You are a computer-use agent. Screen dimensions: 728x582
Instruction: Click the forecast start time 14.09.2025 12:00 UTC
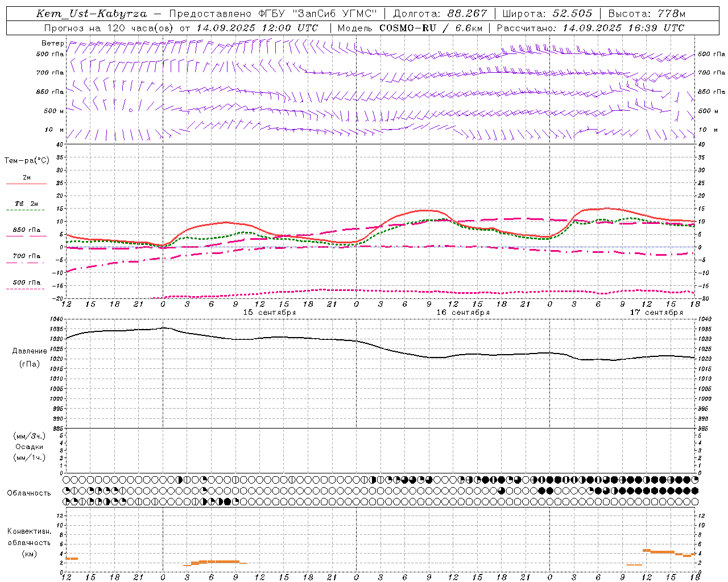(257, 28)
